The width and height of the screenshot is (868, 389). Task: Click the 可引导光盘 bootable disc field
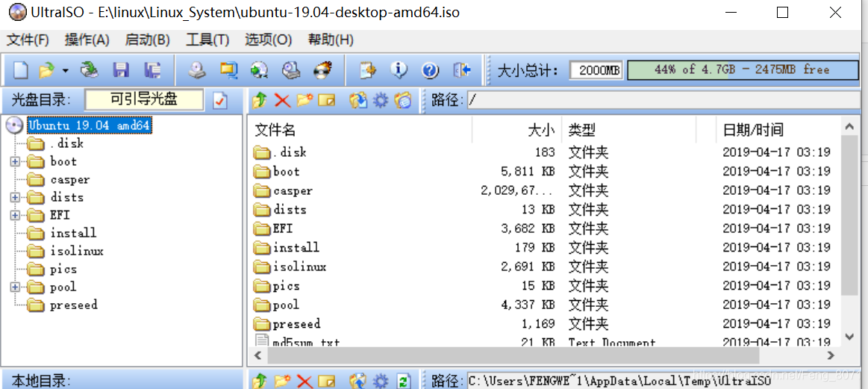click(144, 100)
